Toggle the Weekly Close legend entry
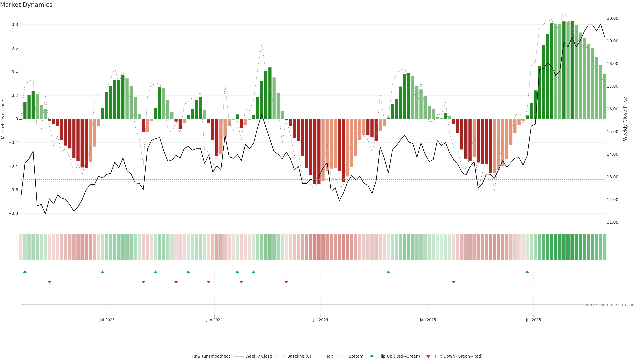Image resolution: width=644 pixels, height=362 pixels. point(258,356)
